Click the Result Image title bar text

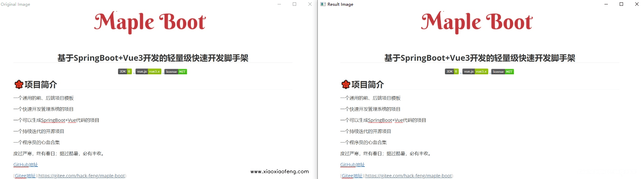[340, 4]
